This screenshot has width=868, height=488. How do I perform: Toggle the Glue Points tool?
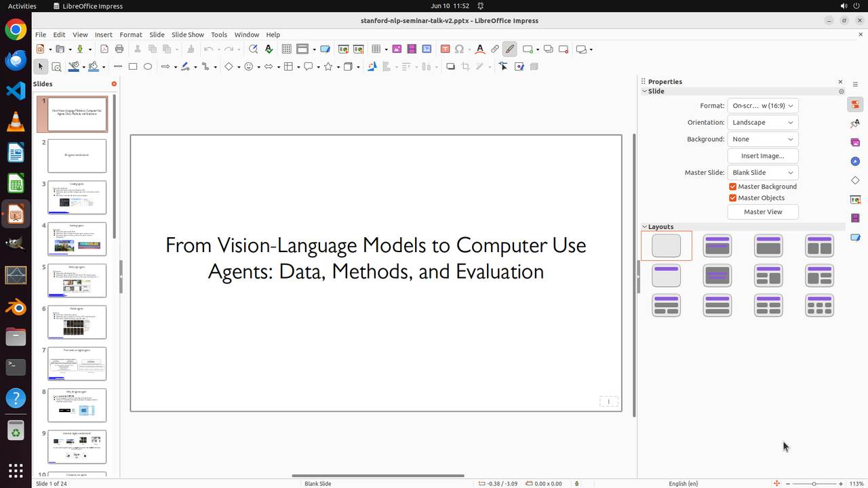[x=519, y=66]
